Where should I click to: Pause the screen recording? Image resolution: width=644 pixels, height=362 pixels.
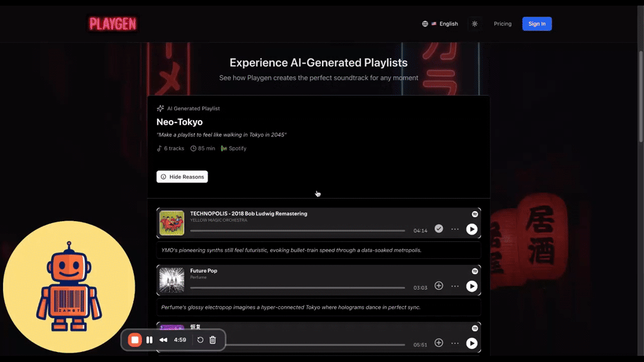pos(150,340)
